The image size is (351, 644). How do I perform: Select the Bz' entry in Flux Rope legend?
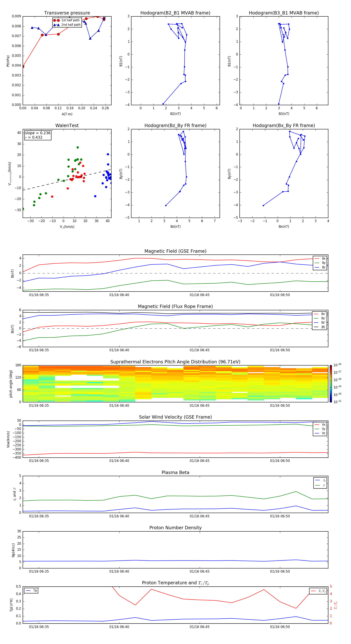tap(320, 323)
